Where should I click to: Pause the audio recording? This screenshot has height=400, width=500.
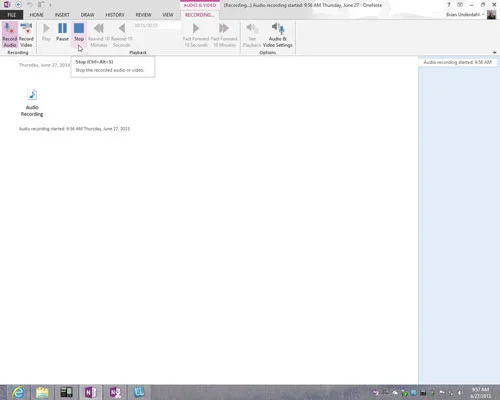pyautogui.click(x=62, y=32)
